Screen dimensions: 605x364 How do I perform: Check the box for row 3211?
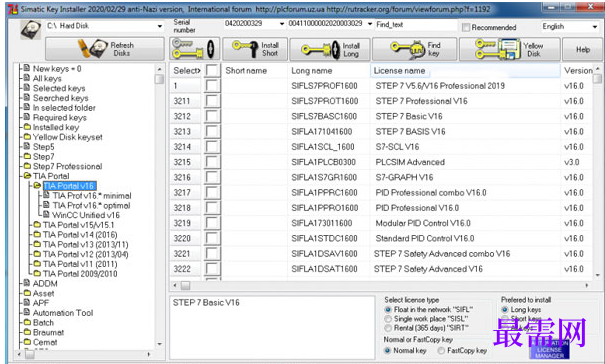212,101
